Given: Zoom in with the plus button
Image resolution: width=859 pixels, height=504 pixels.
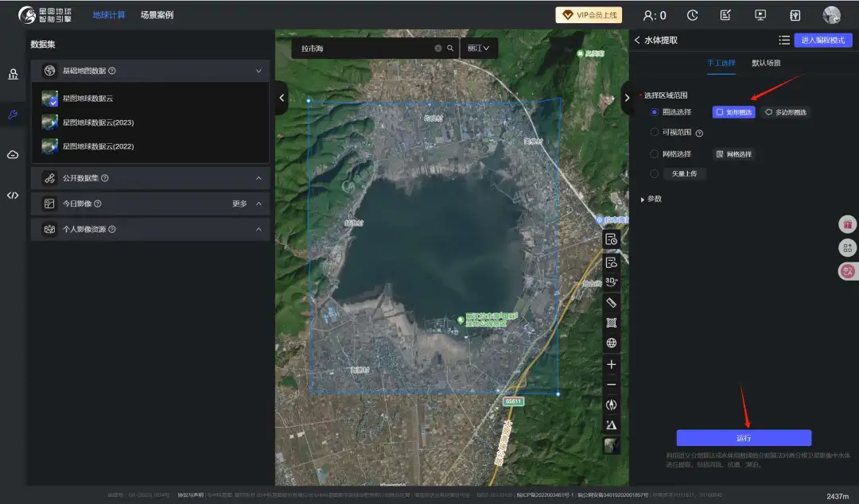Looking at the screenshot, I should pos(612,364).
